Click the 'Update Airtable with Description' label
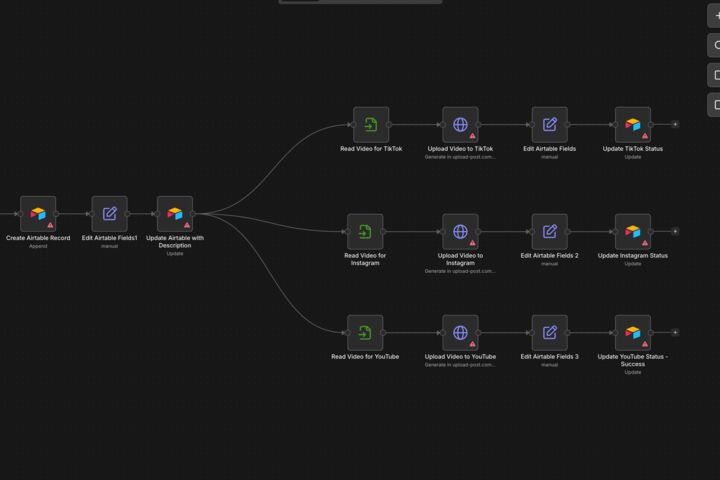Viewport: 720px width, 480px height. 175,242
